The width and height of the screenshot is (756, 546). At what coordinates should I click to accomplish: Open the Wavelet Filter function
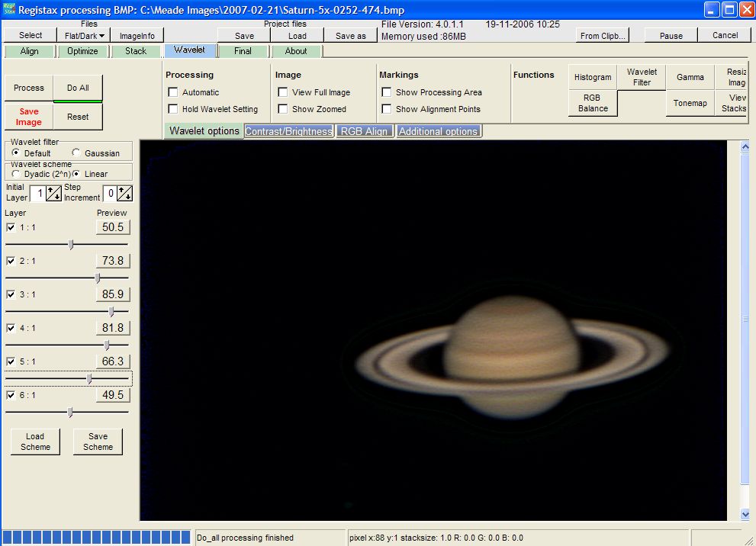[x=642, y=77]
